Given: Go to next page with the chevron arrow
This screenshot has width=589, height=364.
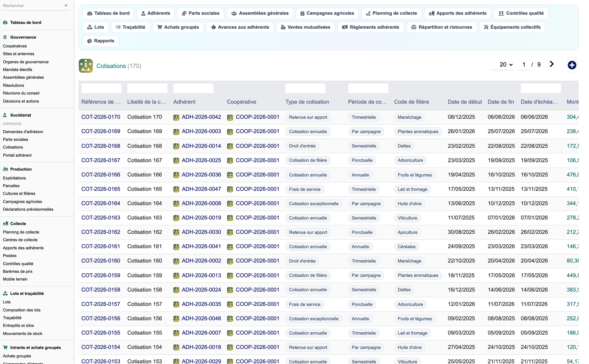Looking at the screenshot, I should click(551, 64).
